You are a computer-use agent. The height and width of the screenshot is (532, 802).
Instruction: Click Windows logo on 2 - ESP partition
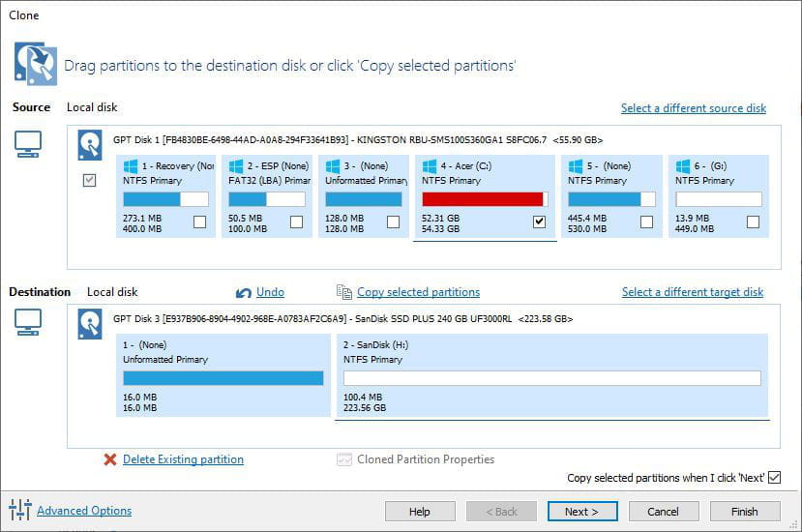[236, 165]
